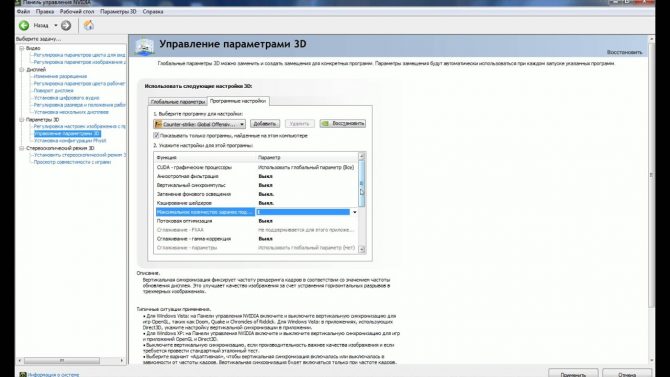Open Поворот дисплея in the task tree

point(53,91)
